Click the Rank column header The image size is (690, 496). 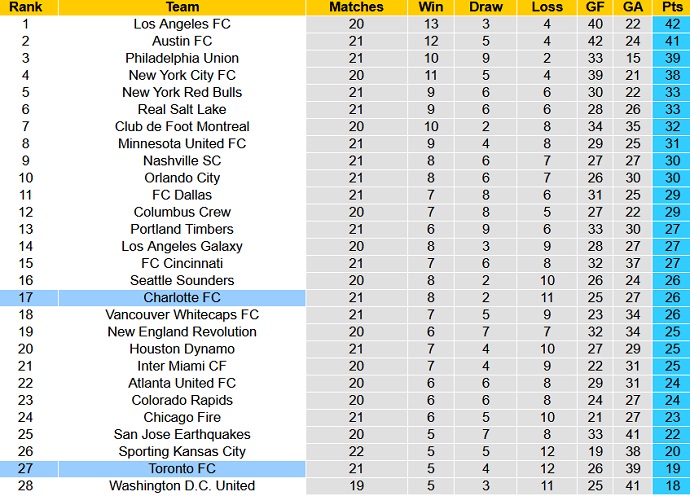28,7
